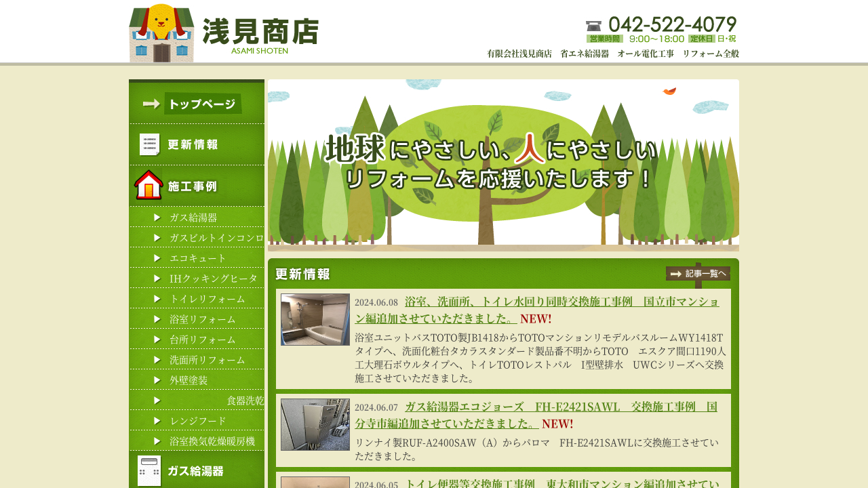The image size is (868, 488).
Task: Click the triangle arrow beside 外壁塗装
Action: (x=157, y=380)
